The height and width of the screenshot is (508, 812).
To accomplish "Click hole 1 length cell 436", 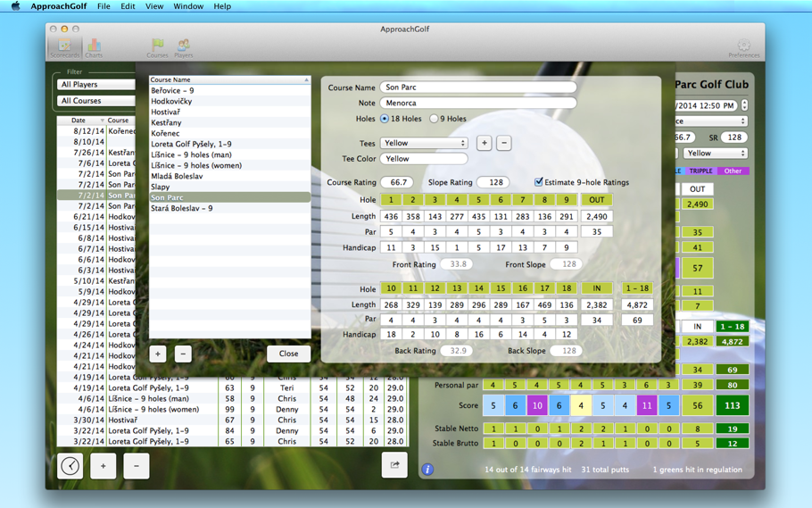I will 391,217.
